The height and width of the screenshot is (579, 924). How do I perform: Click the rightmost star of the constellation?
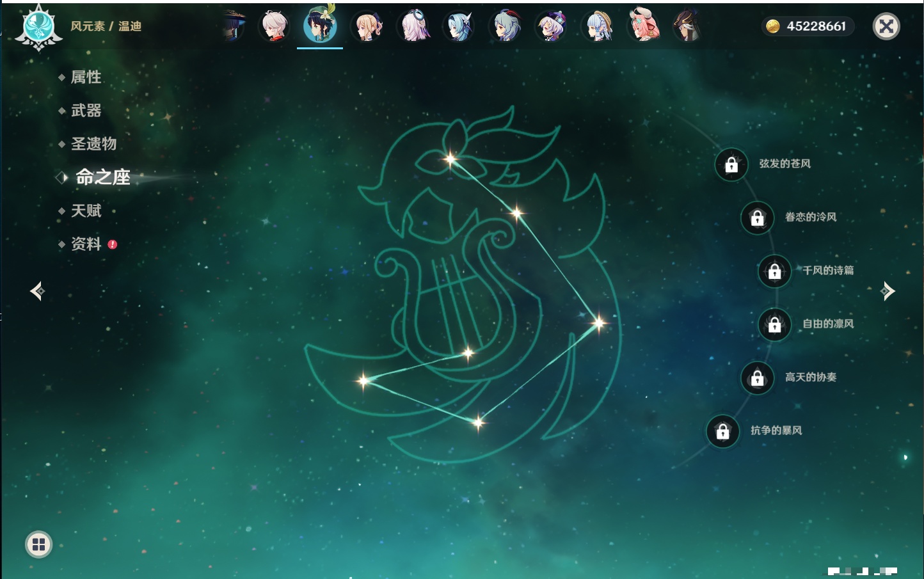pyautogui.click(x=598, y=322)
